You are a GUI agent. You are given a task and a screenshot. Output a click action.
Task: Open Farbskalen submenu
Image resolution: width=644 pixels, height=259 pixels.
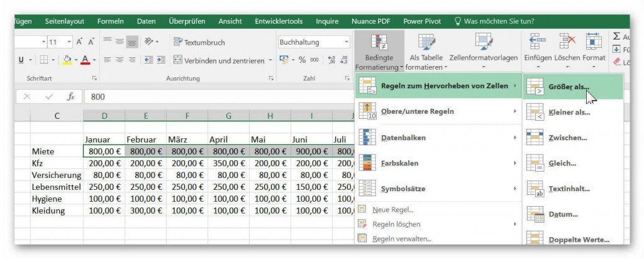(x=438, y=163)
